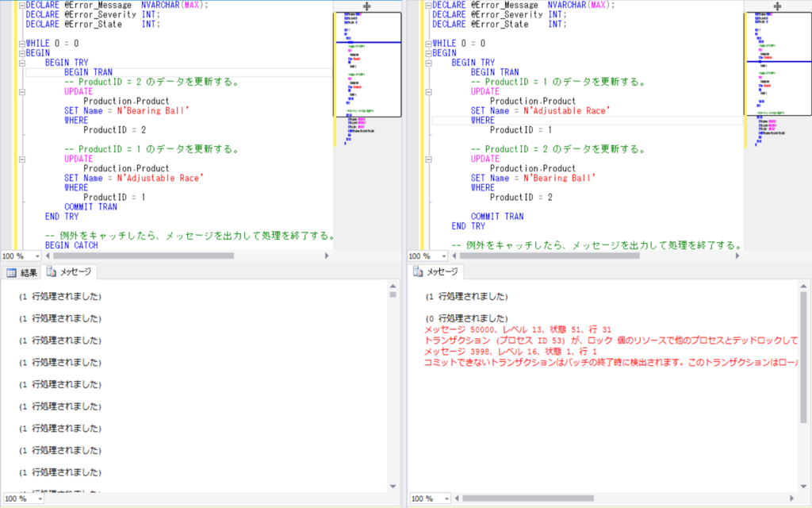Screen dimensions: 812x508
Task: Click the 'DECLARE @Error_Severity INT;' line in the left query
Action: (94, 14)
